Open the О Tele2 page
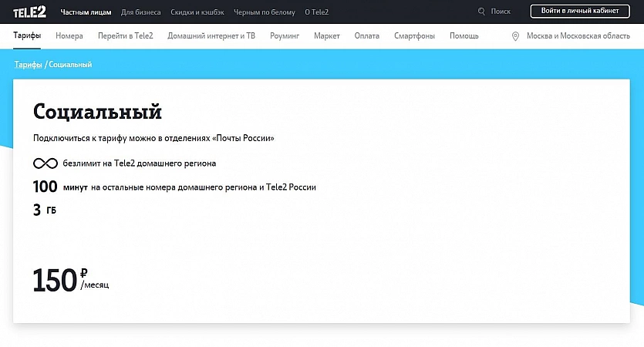 [x=319, y=12]
